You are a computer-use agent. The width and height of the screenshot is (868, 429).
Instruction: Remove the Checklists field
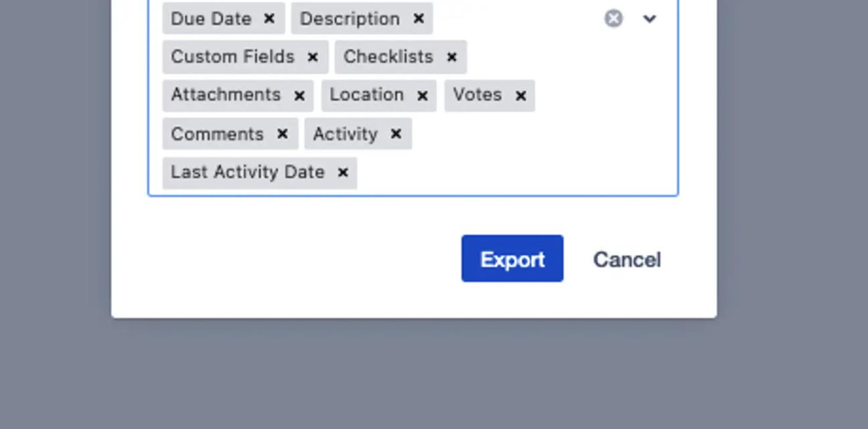[x=453, y=57]
